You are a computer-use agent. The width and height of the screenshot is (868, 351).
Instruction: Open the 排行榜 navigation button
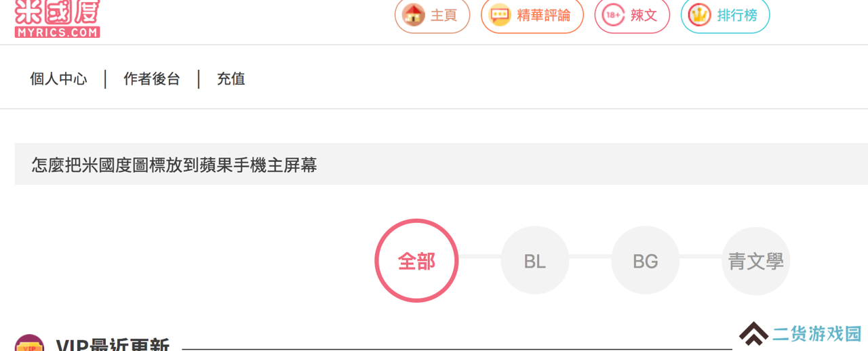(x=725, y=15)
